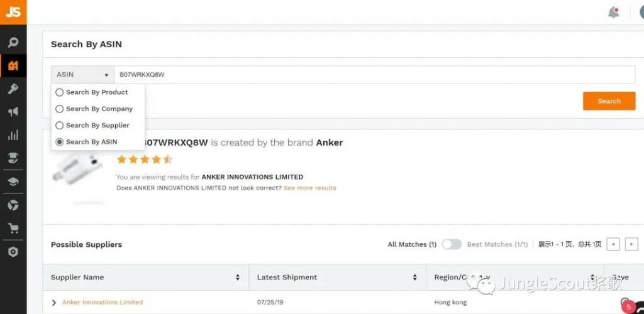
Task: Click the All Matches (1) label
Action: tap(412, 244)
